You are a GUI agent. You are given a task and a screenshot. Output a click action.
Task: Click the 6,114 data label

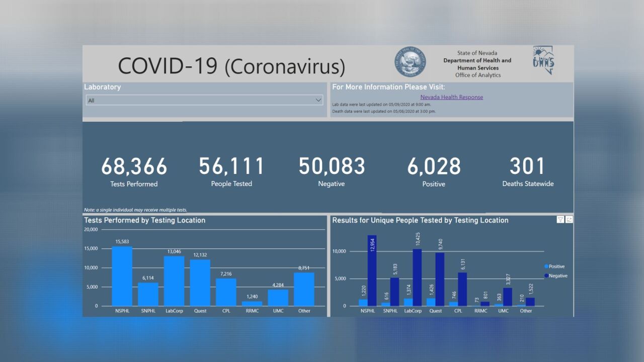148,278
